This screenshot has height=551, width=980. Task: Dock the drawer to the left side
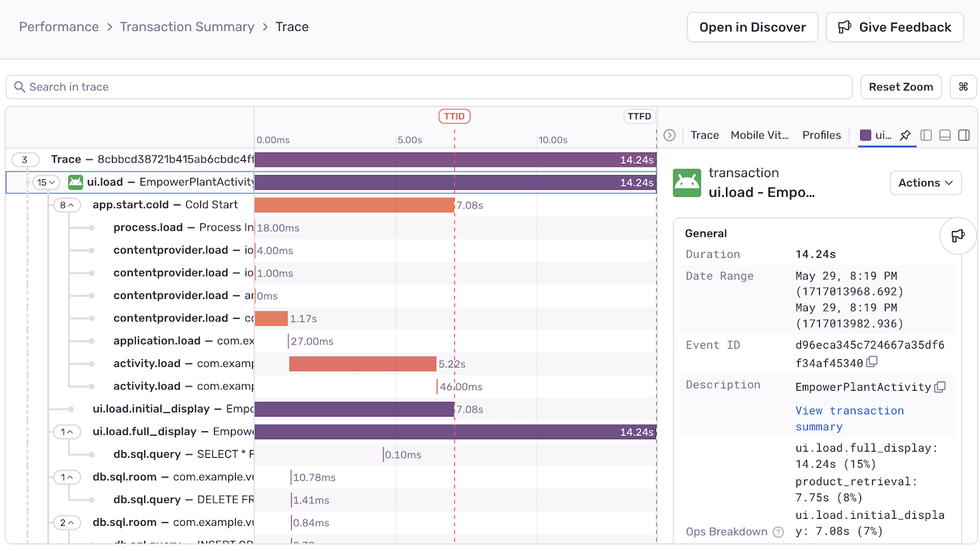pos(926,135)
